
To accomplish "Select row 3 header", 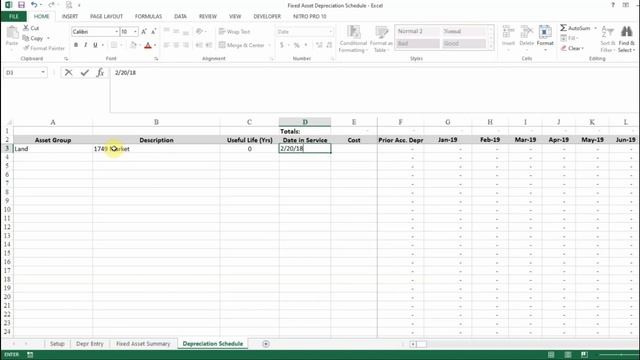I will pyautogui.click(x=7, y=149).
